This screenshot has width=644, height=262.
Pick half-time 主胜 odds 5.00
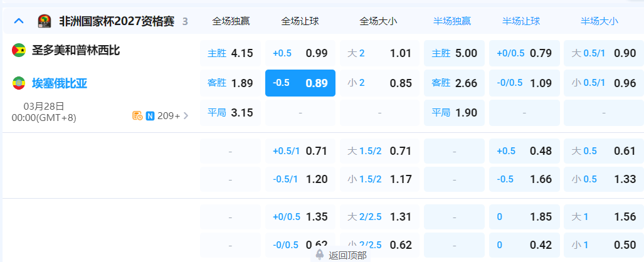(x=454, y=53)
